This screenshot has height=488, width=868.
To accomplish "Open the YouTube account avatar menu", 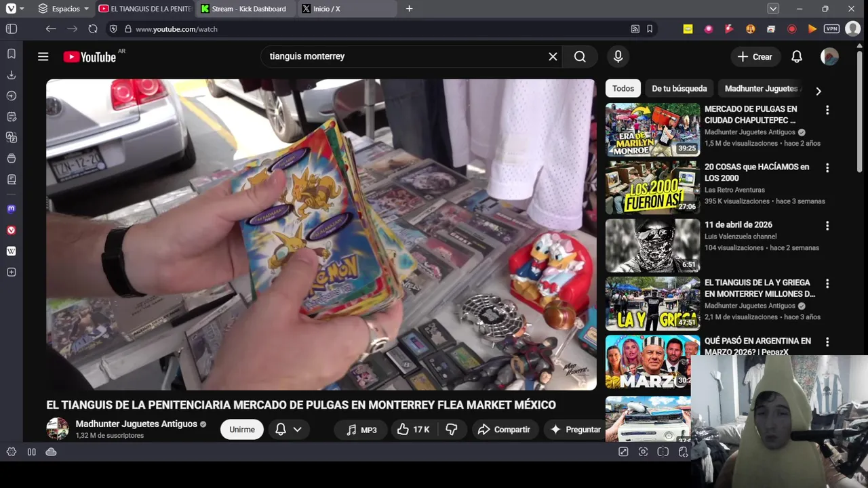I will click(829, 57).
